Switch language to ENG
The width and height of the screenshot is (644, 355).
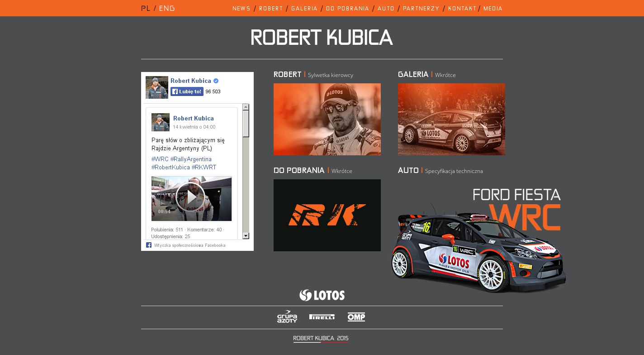(x=167, y=8)
